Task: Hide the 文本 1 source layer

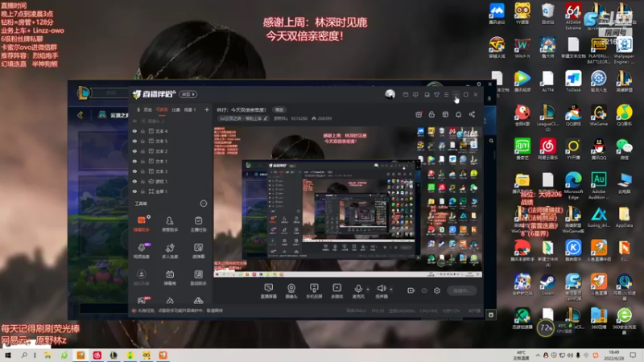Action: 134,162
